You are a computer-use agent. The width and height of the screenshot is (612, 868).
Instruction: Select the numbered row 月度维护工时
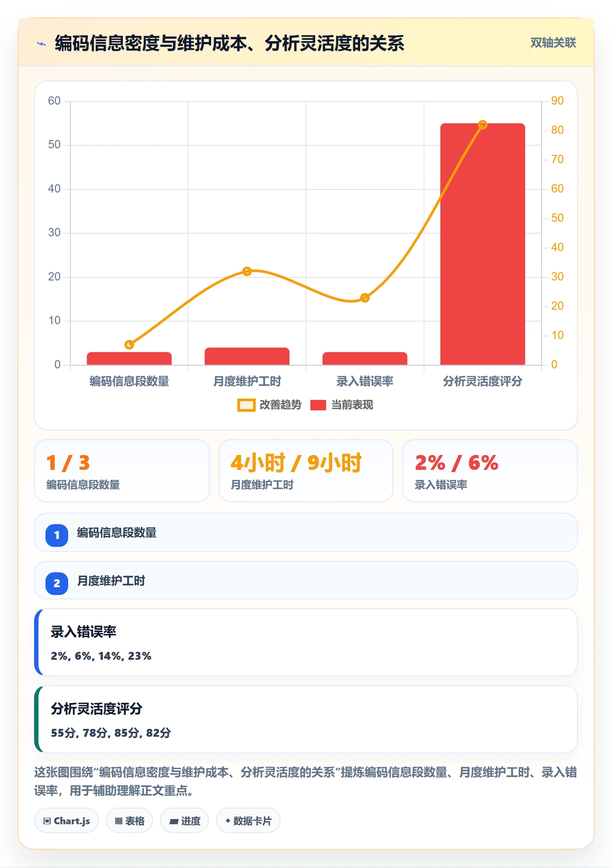click(x=306, y=580)
